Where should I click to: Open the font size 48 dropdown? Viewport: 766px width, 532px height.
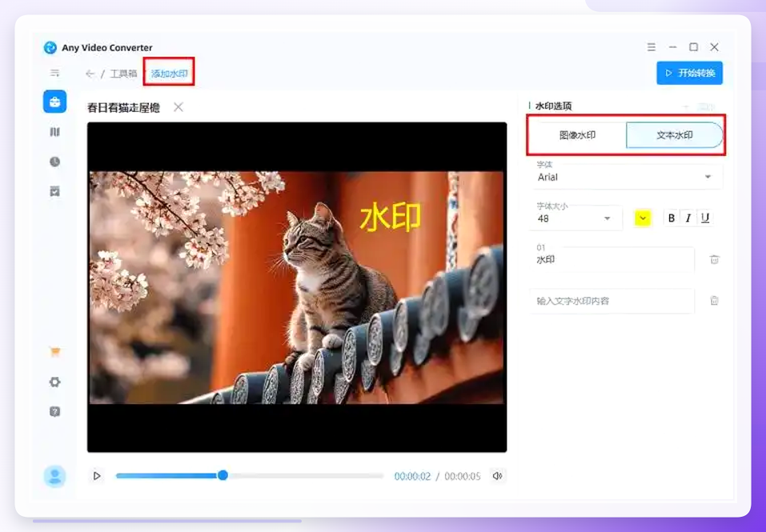[x=576, y=218]
